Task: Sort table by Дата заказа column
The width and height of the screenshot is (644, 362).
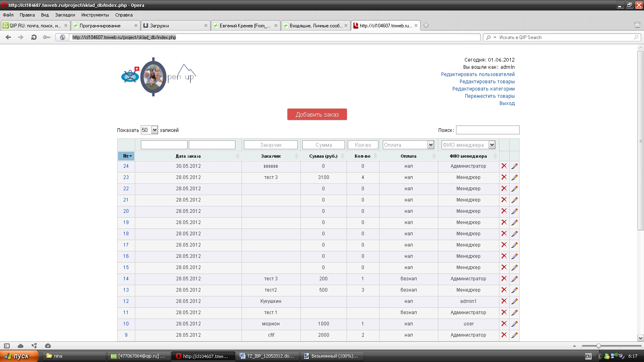Action: [188, 156]
